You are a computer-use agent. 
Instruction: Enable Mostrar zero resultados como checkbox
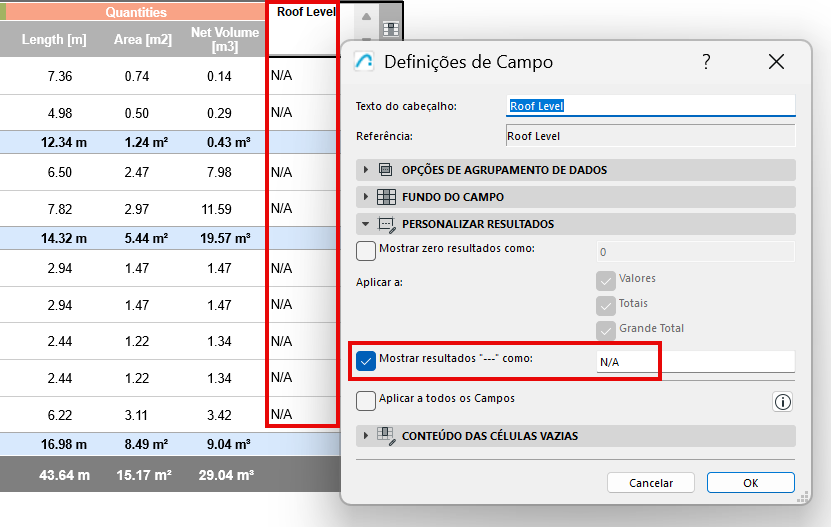tap(367, 251)
